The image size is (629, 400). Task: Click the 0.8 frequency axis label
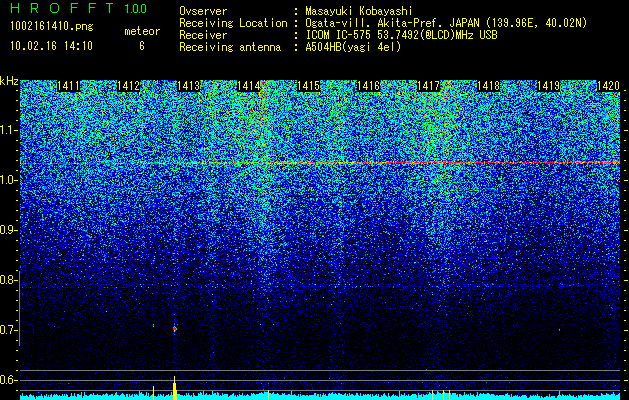(x=8, y=280)
